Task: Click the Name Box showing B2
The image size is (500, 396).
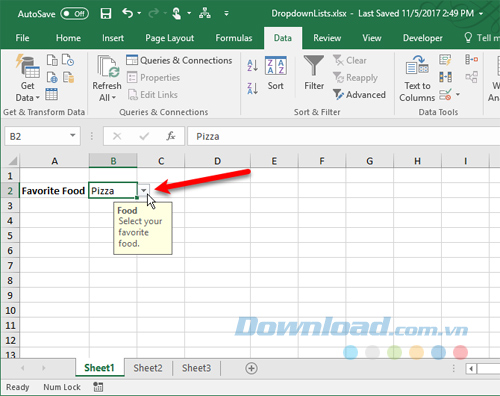Action: coord(42,136)
